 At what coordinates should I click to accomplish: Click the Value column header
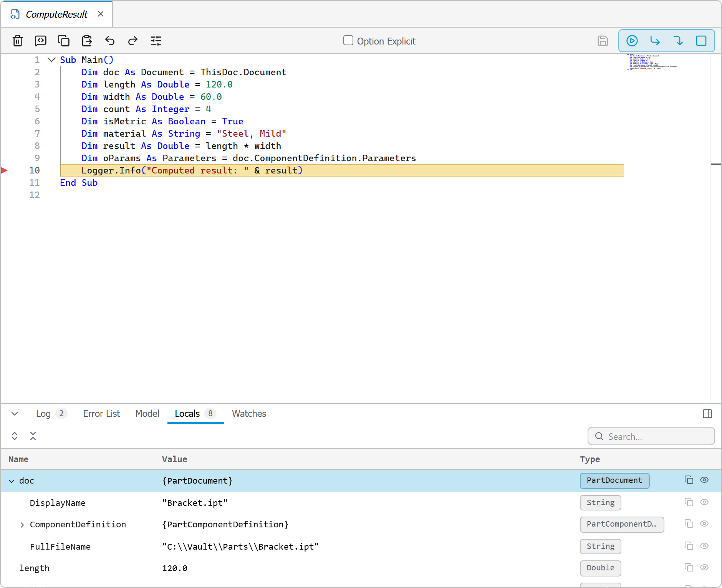coord(174,459)
